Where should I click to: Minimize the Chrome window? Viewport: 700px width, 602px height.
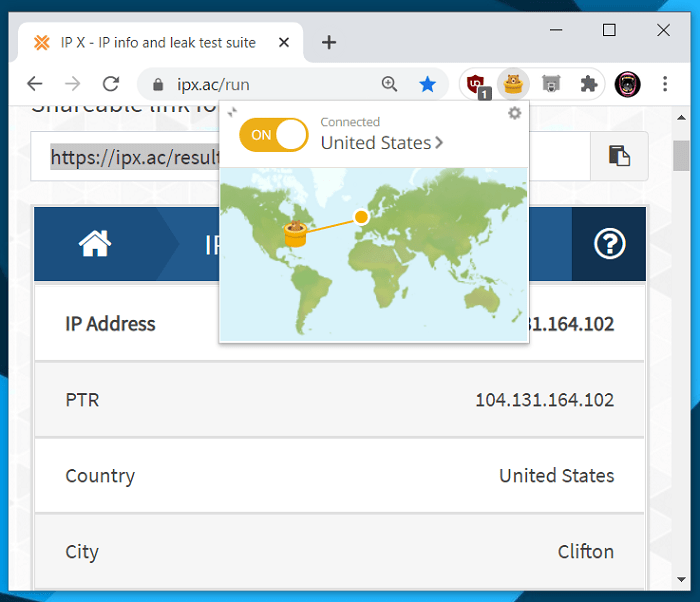click(556, 30)
